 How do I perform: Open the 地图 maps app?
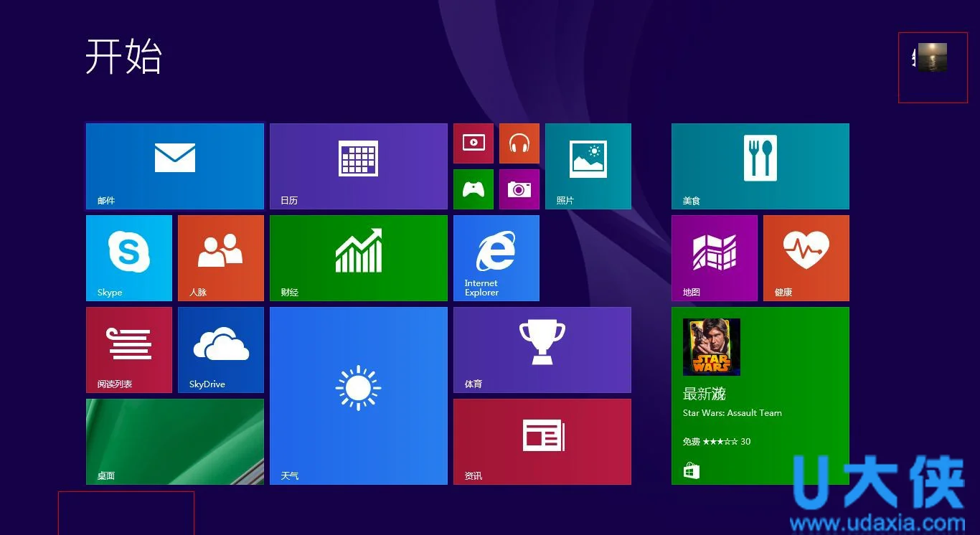pyautogui.click(x=714, y=257)
